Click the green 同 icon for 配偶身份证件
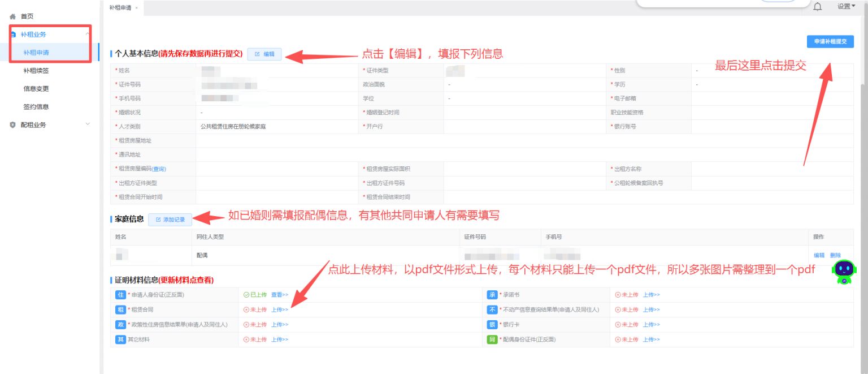 492,339
